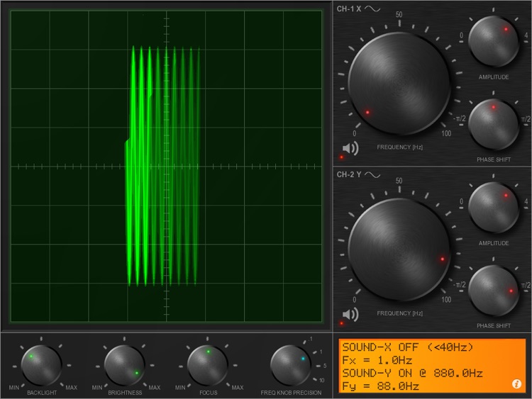Viewport: 532px width, 399px height.
Task: Click the CH-1 large frequency knob
Action: 399,76
